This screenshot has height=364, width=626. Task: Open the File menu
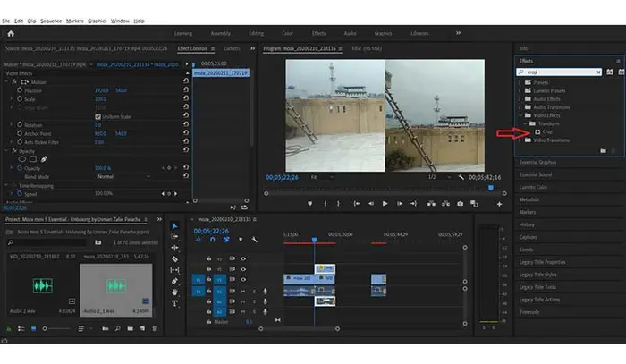tap(5, 21)
